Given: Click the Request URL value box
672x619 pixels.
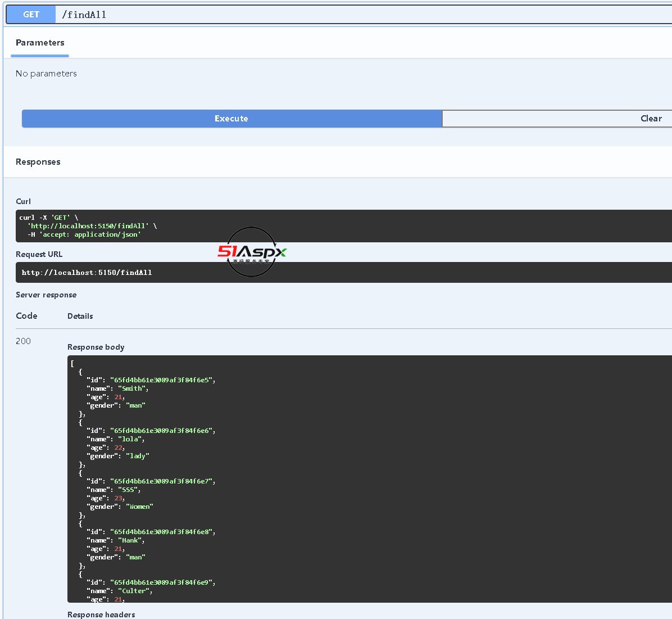Looking at the screenshot, I should [344, 273].
